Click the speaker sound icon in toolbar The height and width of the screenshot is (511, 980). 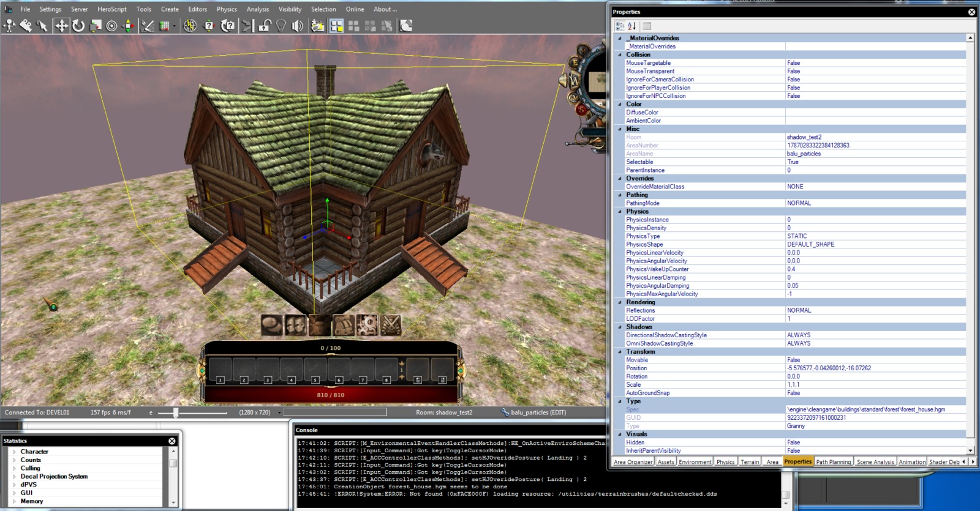click(298, 26)
